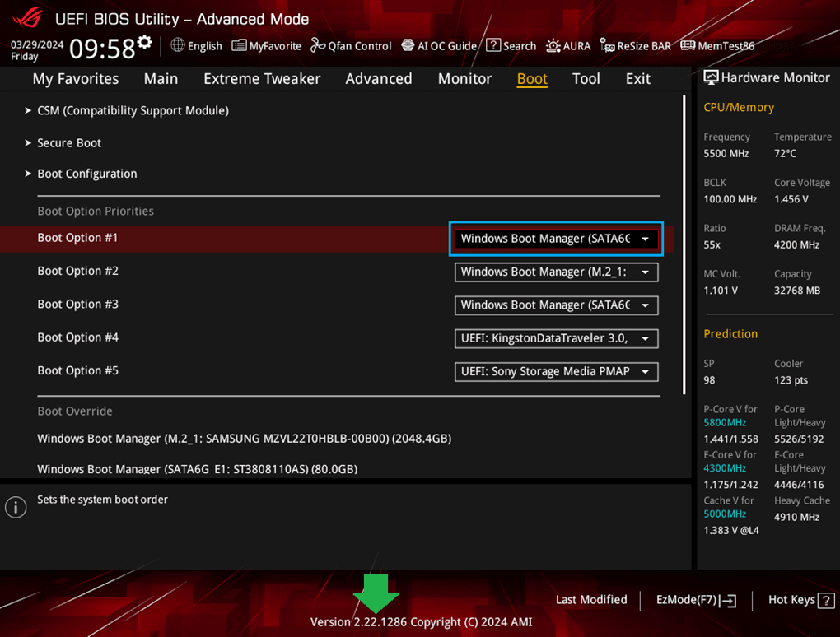Viewport: 840px width, 637px height.
Task: Open Boot Option #5 Sony dropdown
Action: (x=556, y=371)
